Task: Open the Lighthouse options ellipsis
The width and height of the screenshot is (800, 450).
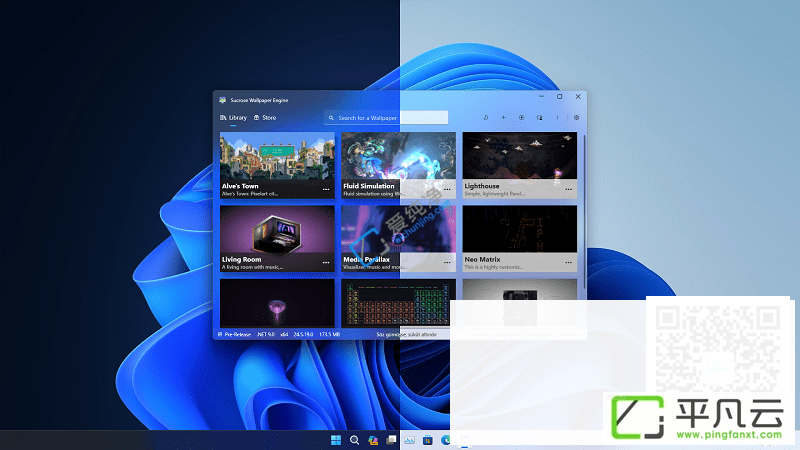Action: click(x=568, y=189)
